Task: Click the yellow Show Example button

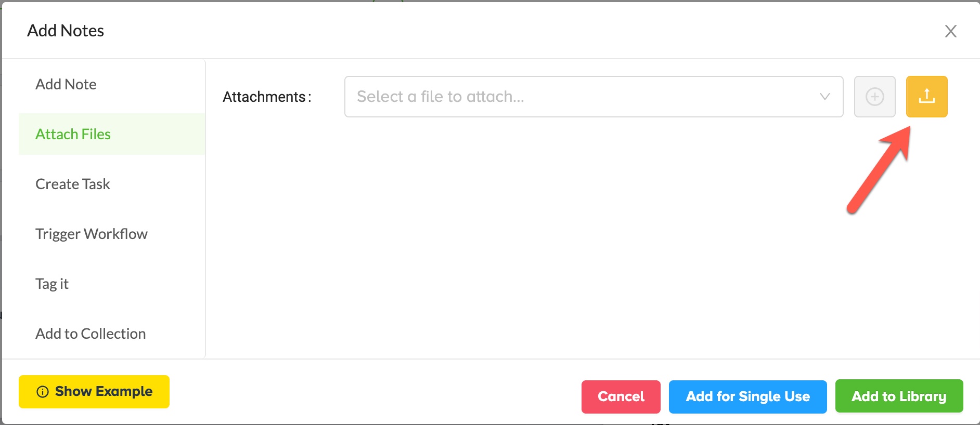Action: pyautogui.click(x=94, y=392)
